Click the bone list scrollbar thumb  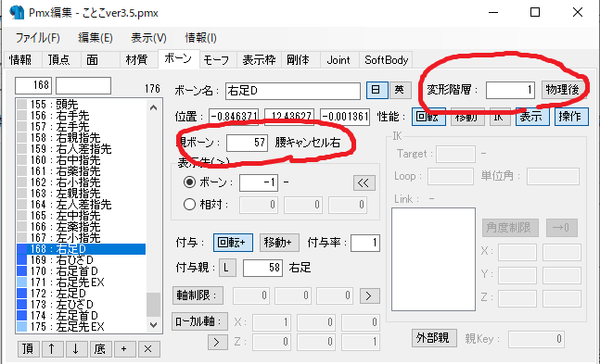tap(153, 305)
